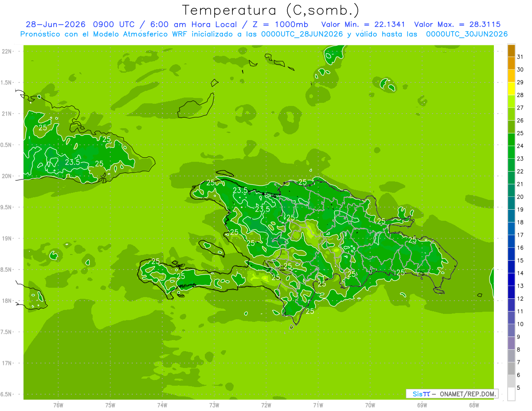Image resolution: width=532 pixels, height=411 pixels.
Task: Click the "19N" latitude axis label
Action: tap(7, 239)
